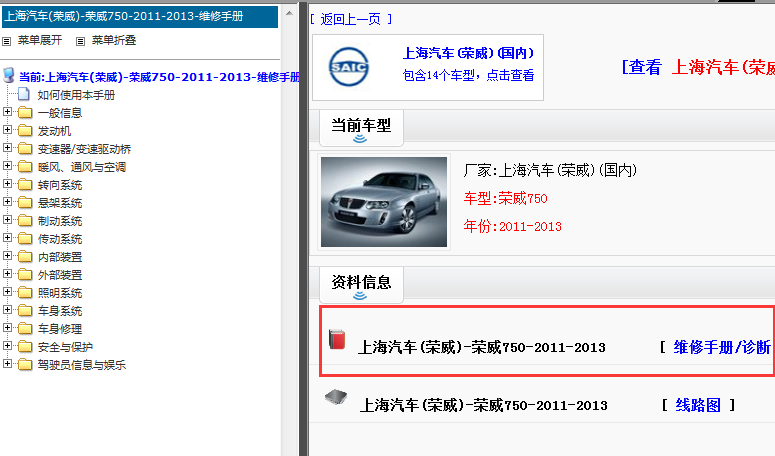Screen dimensions: 775x456
Task: Click the left panel scrollbar up arrow
Action: (x=290, y=13)
